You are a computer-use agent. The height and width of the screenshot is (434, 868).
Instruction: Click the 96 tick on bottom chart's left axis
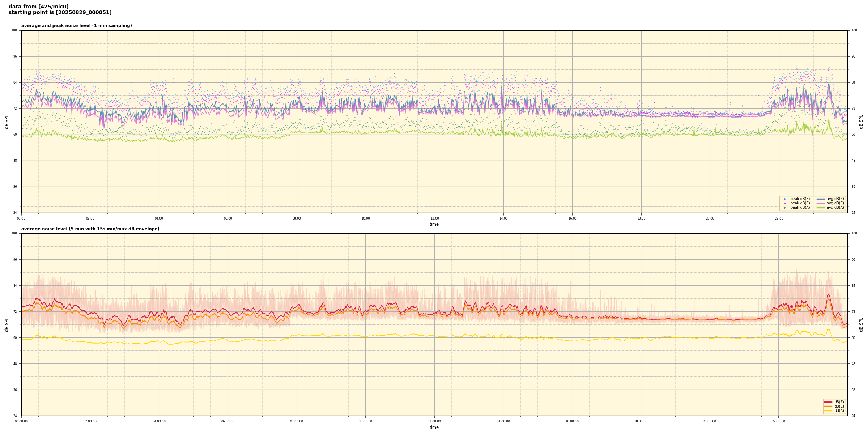(x=14, y=259)
